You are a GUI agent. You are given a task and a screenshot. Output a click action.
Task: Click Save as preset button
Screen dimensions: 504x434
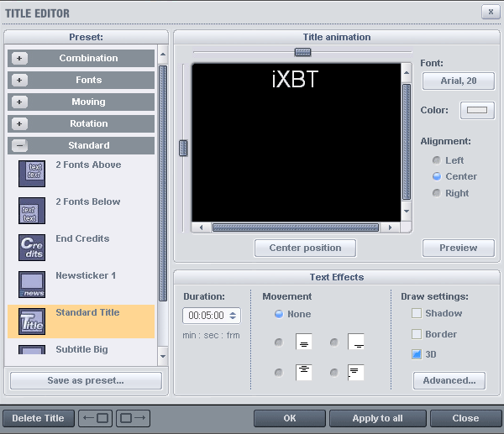pyautogui.click(x=86, y=380)
